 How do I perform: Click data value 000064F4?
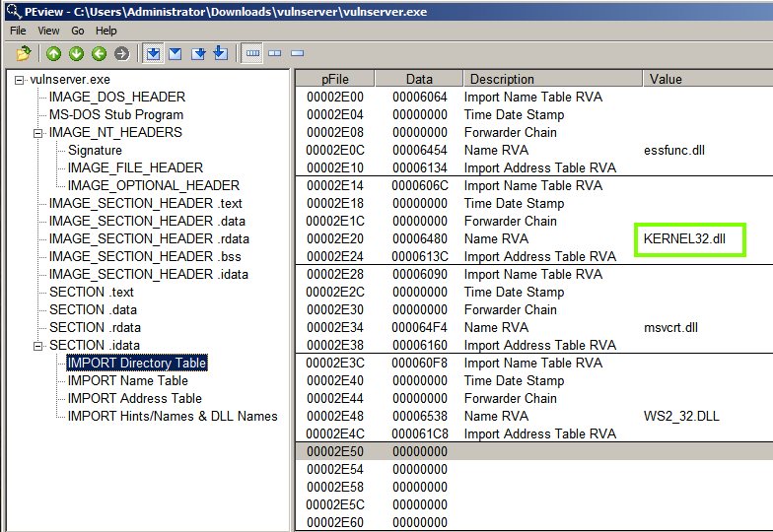(420, 327)
